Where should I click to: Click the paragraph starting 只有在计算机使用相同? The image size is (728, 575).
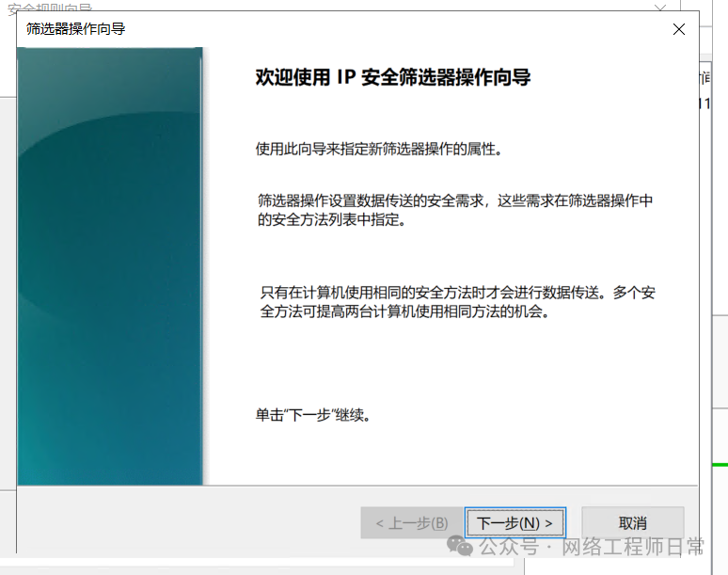click(458, 302)
